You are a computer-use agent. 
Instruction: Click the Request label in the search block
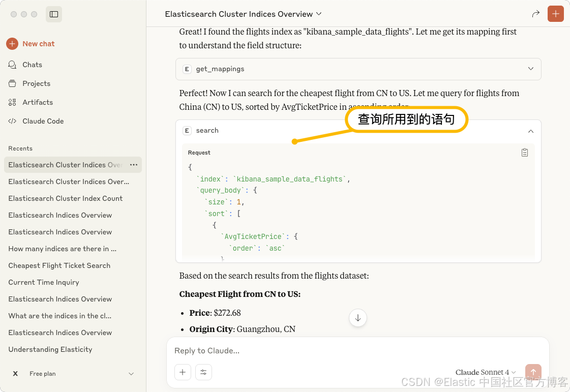[199, 153]
